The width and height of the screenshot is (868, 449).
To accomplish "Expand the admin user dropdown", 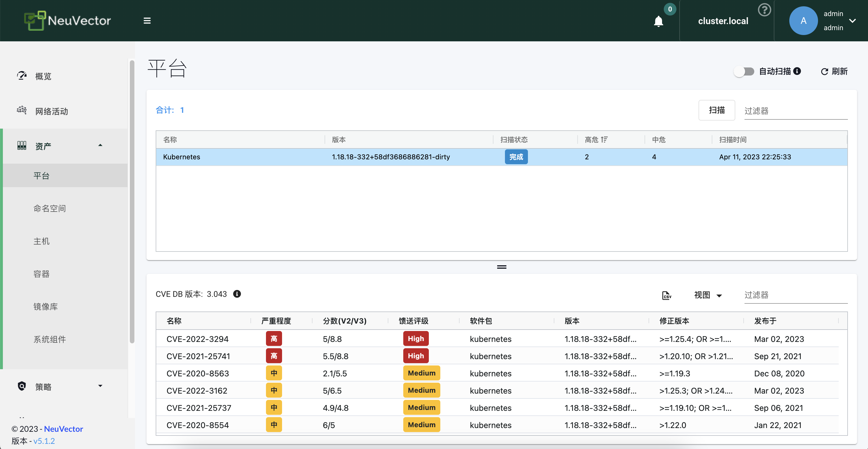I will coord(852,21).
